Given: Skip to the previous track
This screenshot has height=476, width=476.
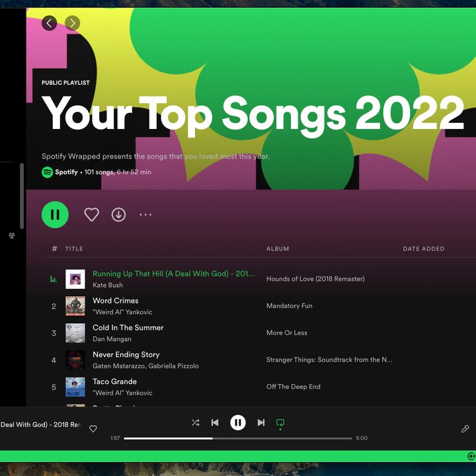Looking at the screenshot, I should [x=215, y=422].
